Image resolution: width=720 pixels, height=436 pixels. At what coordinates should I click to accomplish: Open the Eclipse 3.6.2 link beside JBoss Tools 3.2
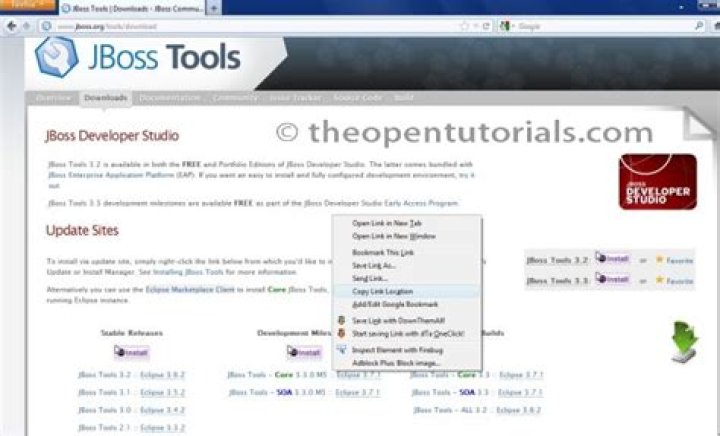click(163, 375)
